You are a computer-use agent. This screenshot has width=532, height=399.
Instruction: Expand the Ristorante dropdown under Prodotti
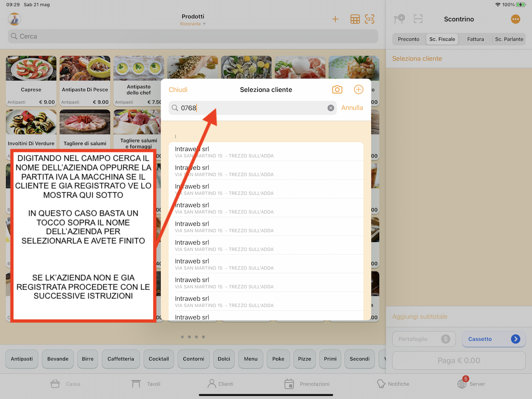(193, 24)
